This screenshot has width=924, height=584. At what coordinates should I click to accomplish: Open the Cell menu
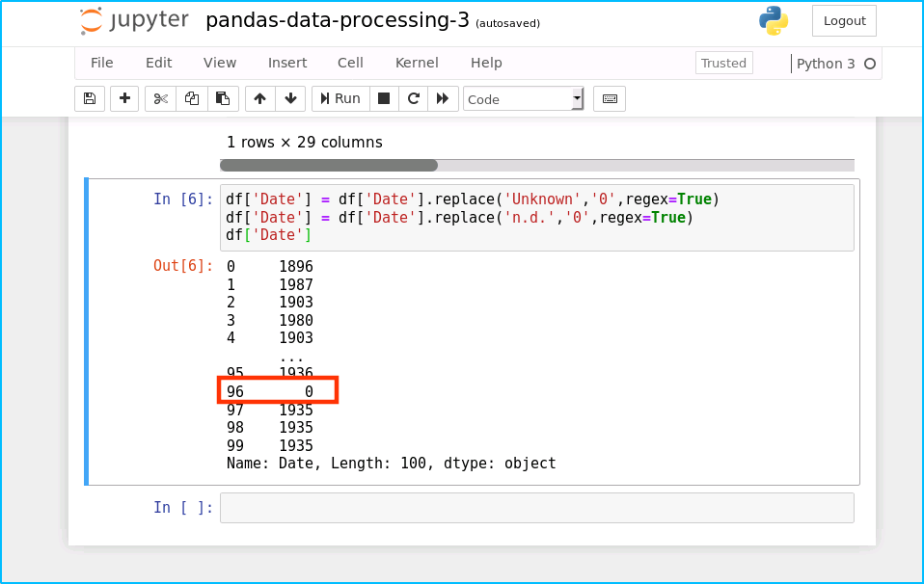pyautogui.click(x=350, y=63)
